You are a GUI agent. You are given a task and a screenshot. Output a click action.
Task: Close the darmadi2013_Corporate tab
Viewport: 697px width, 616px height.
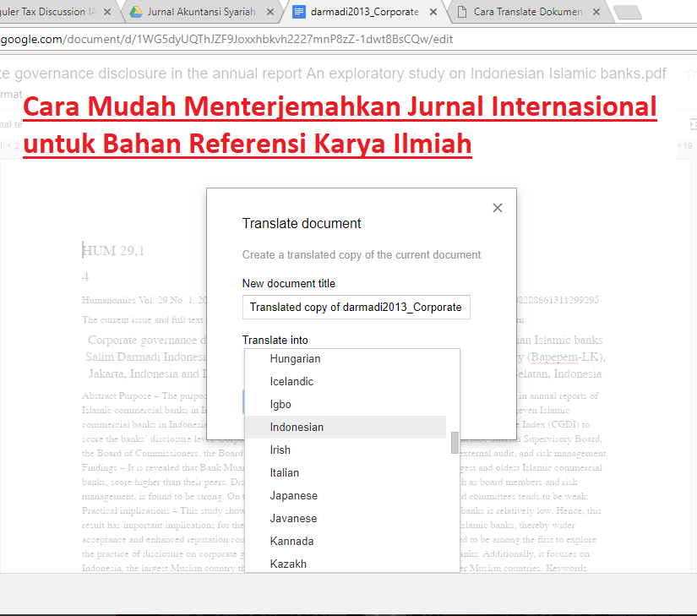(x=433, y=12)
